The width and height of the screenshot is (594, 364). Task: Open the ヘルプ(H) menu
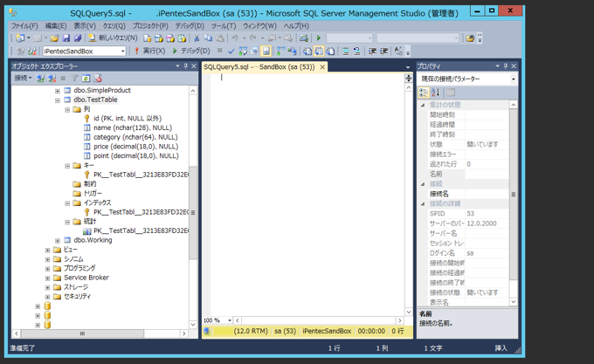[x=296, y=25]
